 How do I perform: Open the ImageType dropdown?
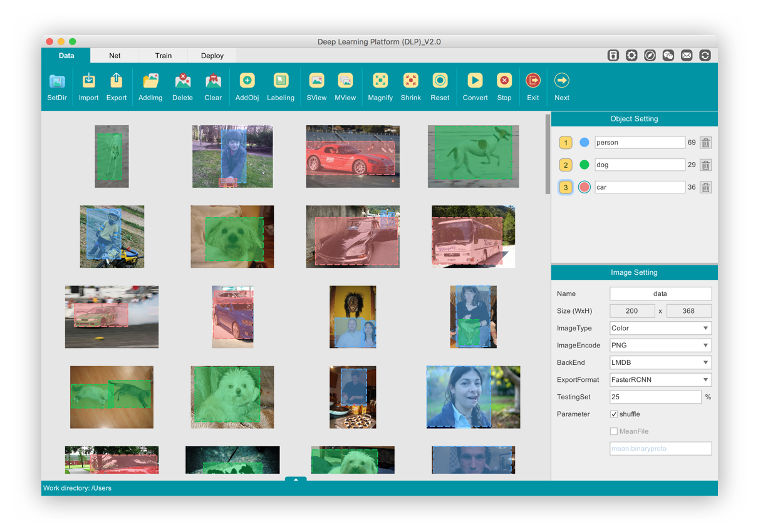point(660,328)
